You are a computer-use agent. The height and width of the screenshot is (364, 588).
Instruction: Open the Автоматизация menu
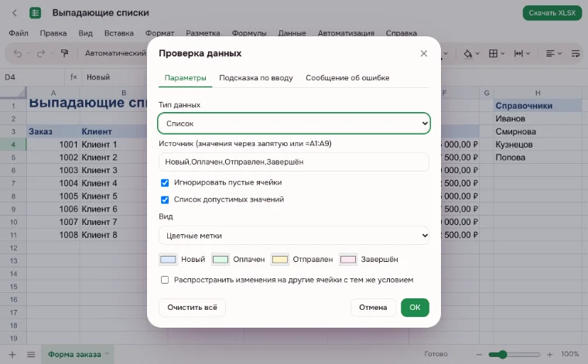click(x=346, y=33)
